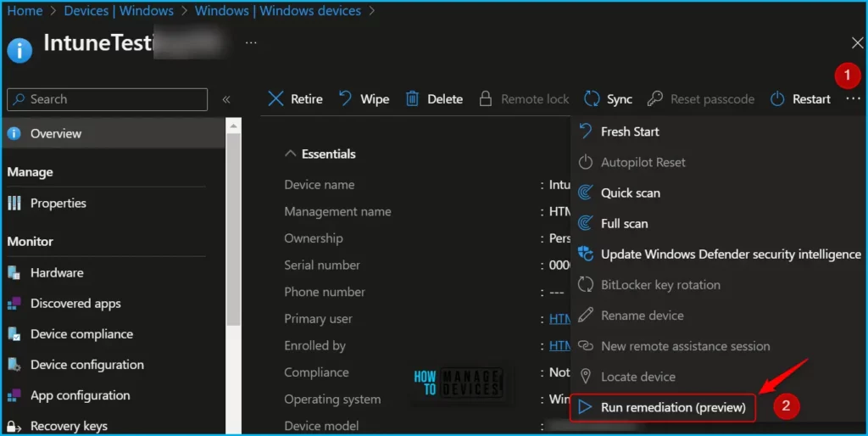This screenshot has height=436, width=868.
Task: Click the sidebar scrollbar up arrow
Action: click(234, 126)
